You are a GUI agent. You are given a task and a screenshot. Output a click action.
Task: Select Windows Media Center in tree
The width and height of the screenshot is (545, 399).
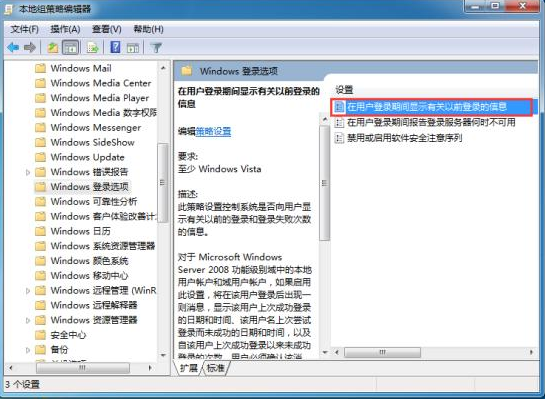[x=101, y=83]
